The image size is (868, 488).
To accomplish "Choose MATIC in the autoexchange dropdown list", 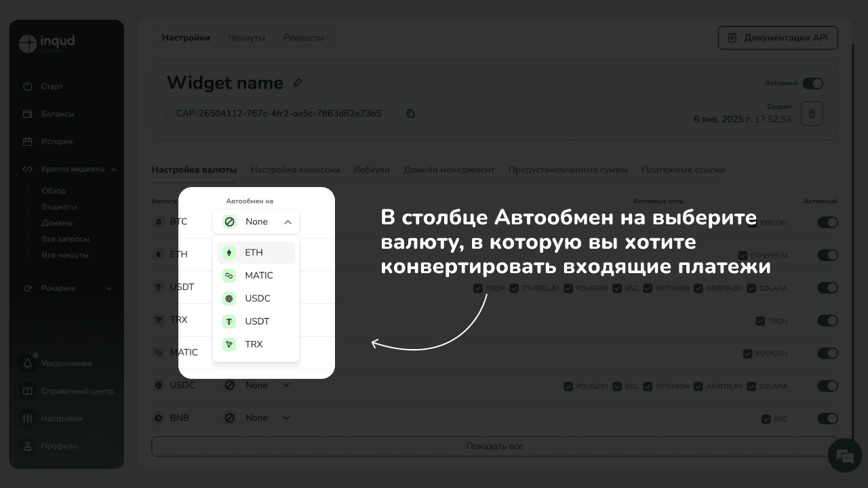I will 256,276.
